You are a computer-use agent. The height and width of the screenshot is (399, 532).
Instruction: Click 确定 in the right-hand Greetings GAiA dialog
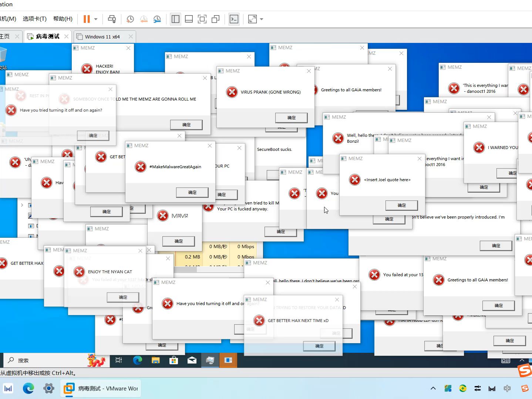click(499, 305)
